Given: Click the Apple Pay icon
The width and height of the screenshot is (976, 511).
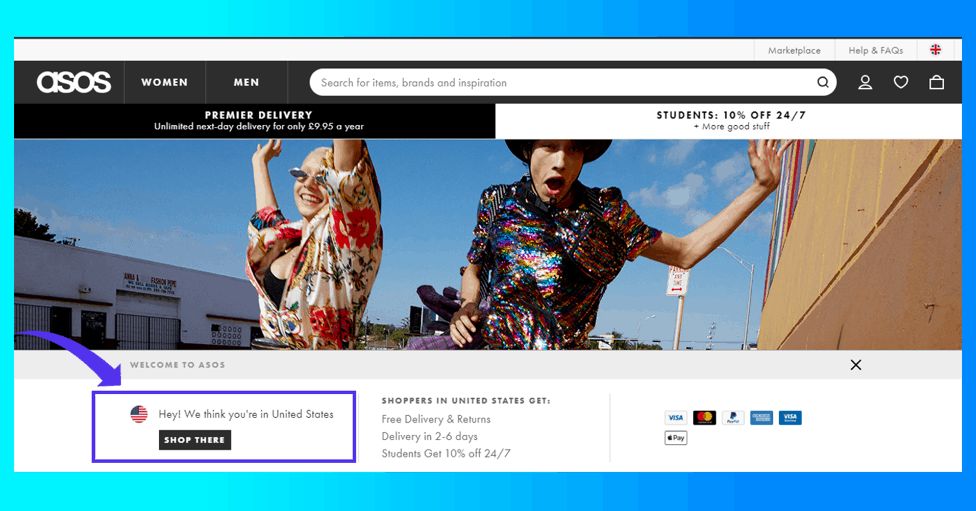Looking at the screenshot, I should point(675,438).
